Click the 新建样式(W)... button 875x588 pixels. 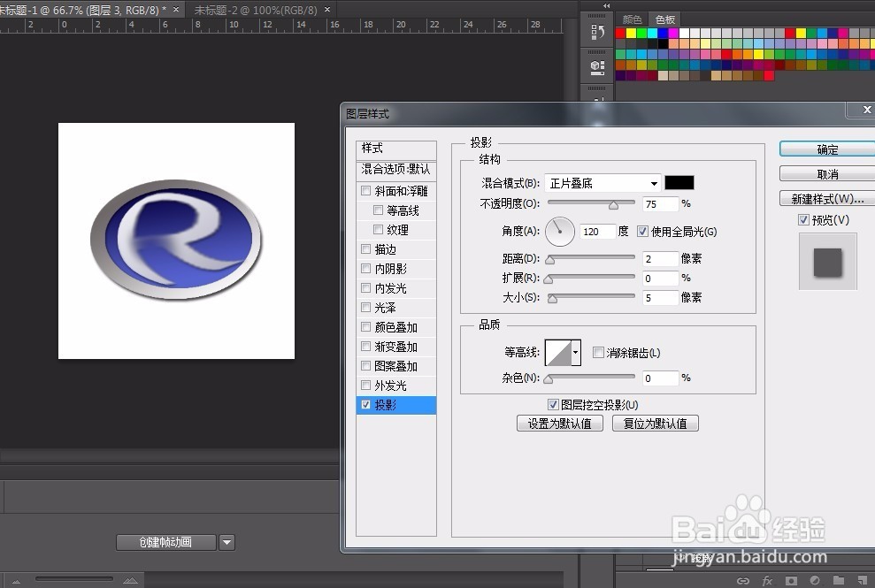(x=827, y=199)
